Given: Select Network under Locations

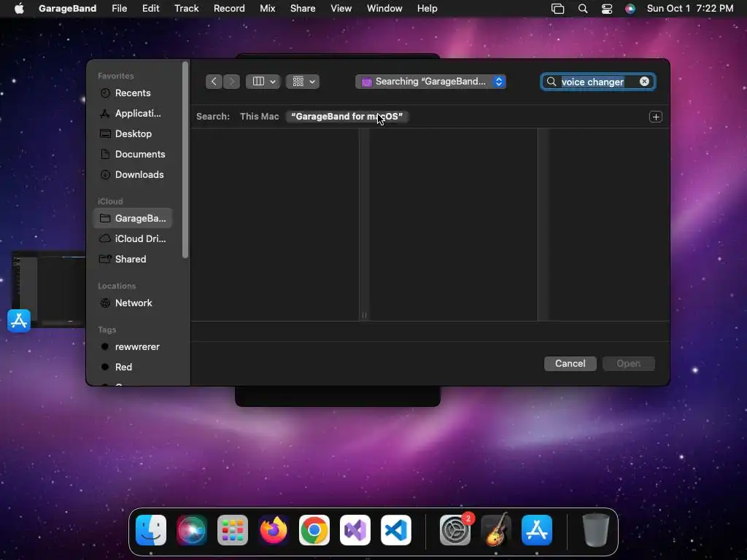Looking at the screenshot, I should pyautogui.click(x=133, y=303).
